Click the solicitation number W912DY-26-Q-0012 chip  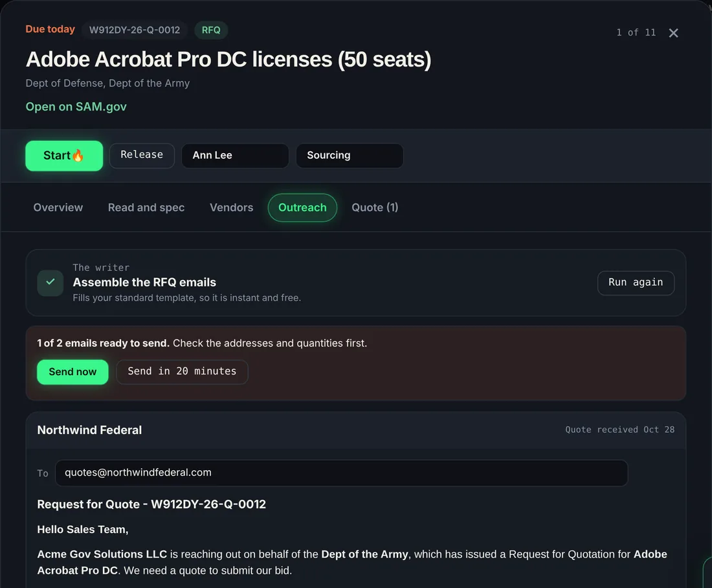pos(135,30)
